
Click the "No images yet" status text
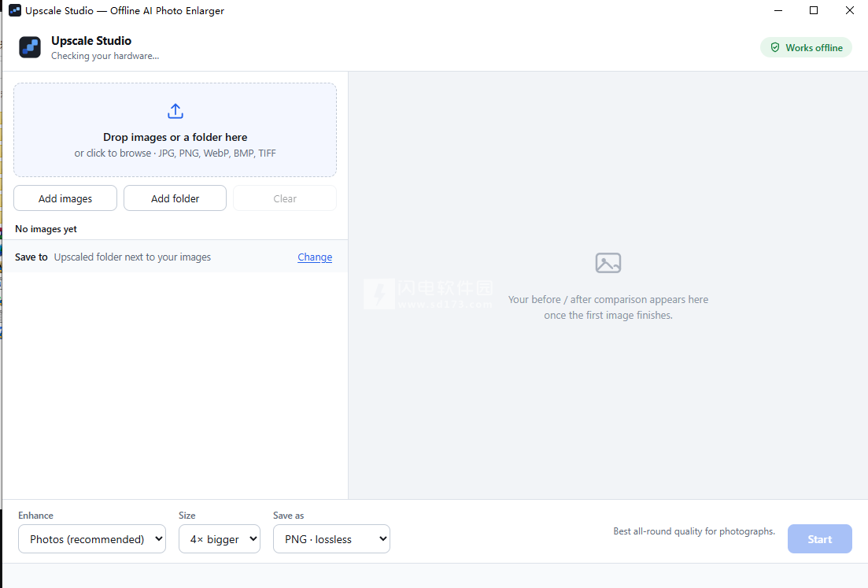point(46,228)
